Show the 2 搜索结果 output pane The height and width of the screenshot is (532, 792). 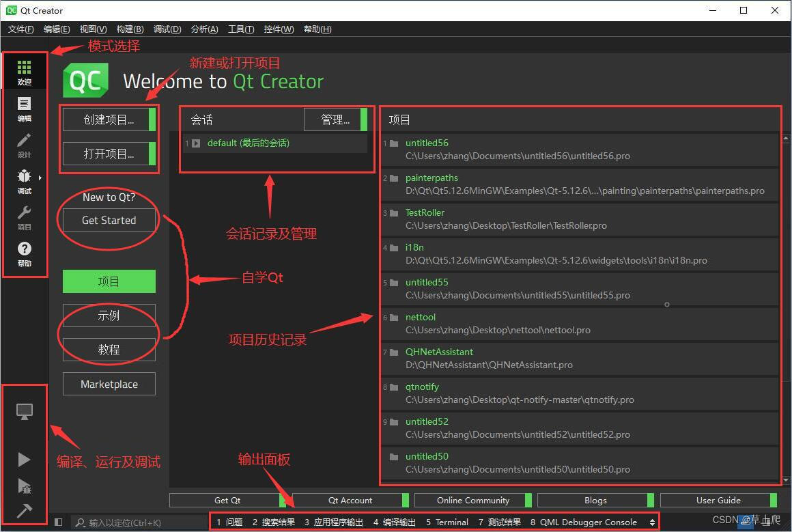(273, 522)
